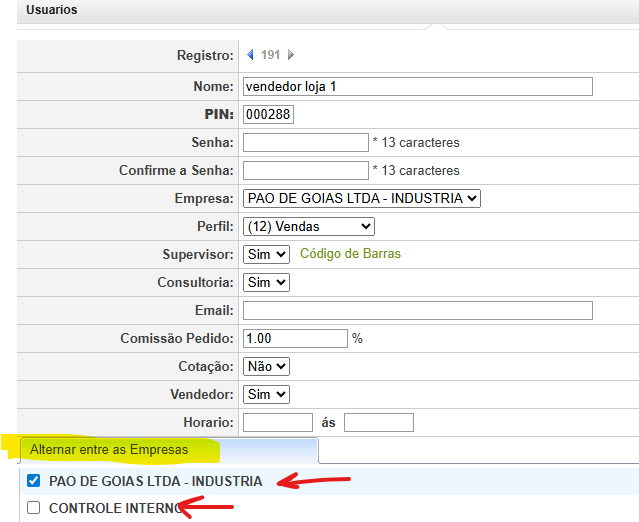The width and height of the screenshot is (639, 522).
Task: Open the Vendedor dropdown
Action: pos(266,394)
